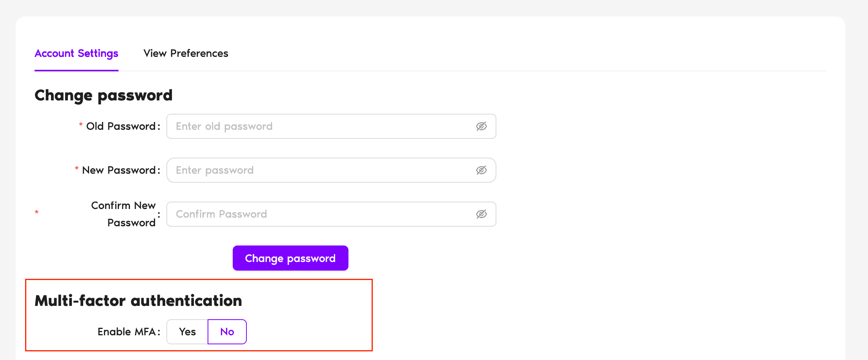Select the Account Settings tab

pyautogui.click(x=76, y=53)
